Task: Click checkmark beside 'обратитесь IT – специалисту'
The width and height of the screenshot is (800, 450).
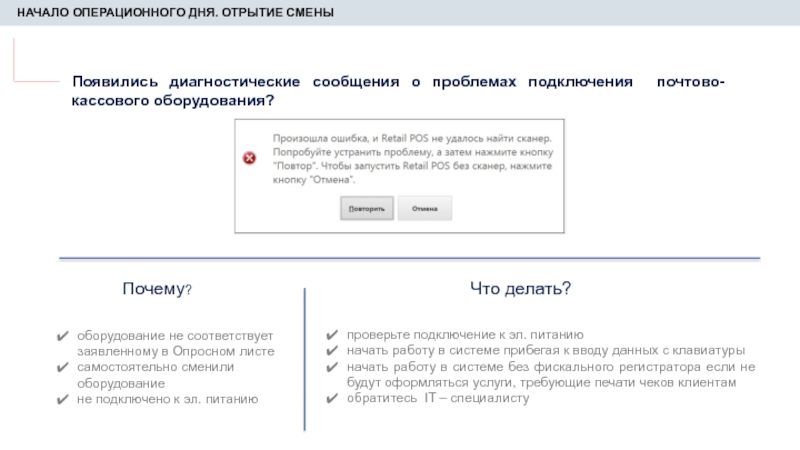Action: (x=332, y=398)
